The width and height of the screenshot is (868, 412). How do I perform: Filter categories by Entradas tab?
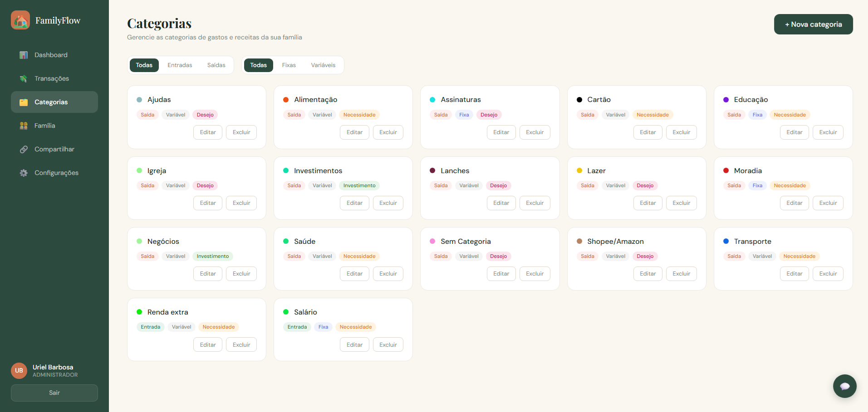pyautogui.click(x=180, y=65)
